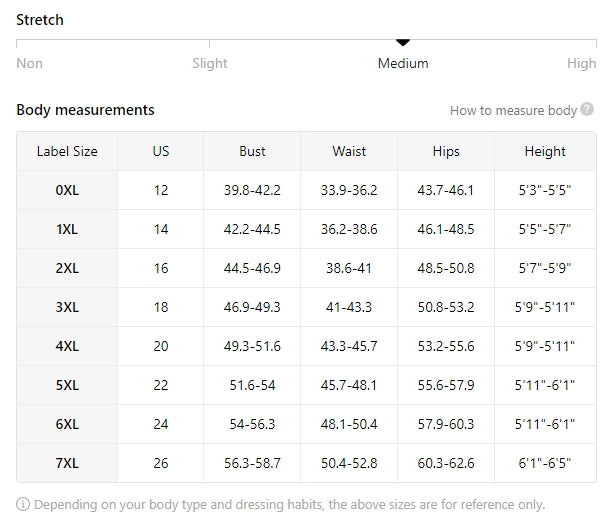Click the High stretch label
The height and width of the screenshot is (523, 612).
pyautogui.click(x=581, y=63)
